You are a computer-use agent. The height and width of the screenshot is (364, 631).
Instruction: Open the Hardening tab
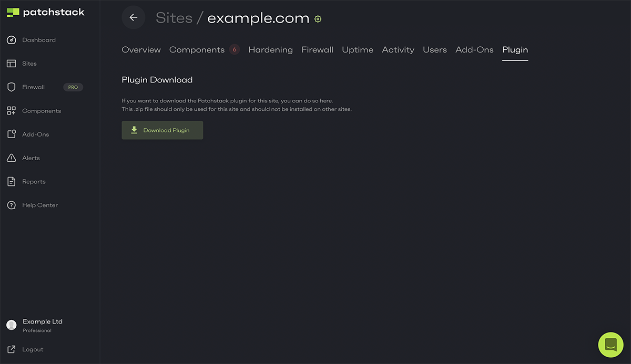coord(271,50)
